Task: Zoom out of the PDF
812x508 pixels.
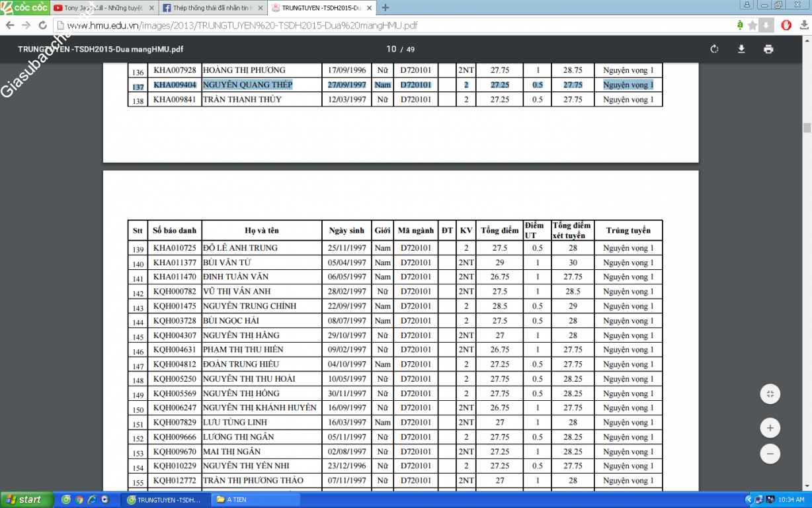Action: (770, 454)
